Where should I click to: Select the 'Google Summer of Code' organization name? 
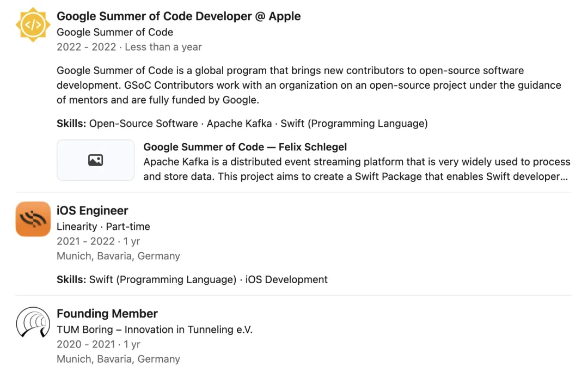point(115,32)
